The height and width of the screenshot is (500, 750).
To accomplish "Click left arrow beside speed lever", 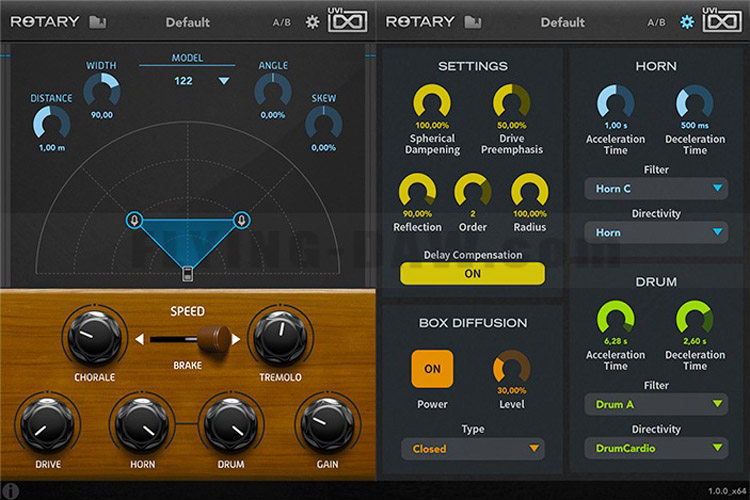I will pos(140,339).
